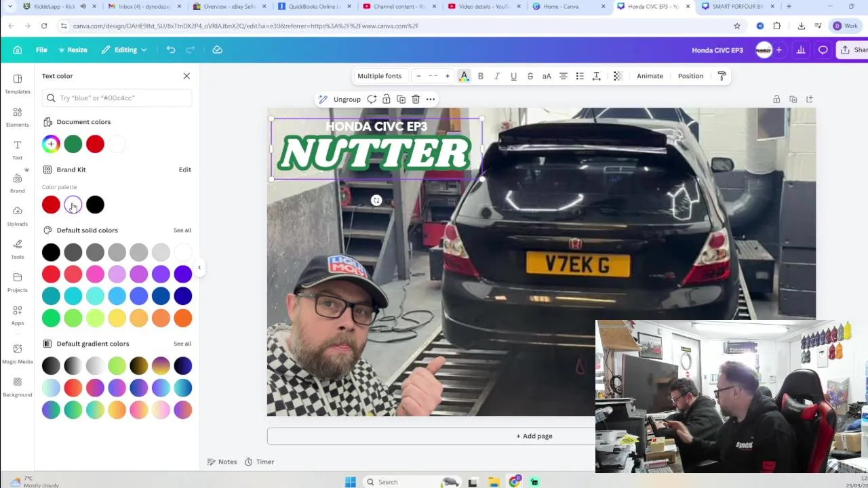Image resolution: width=868 pixels, height=488 pixels.
Task: Open Timer tool
Action: [x=260, y=462]
